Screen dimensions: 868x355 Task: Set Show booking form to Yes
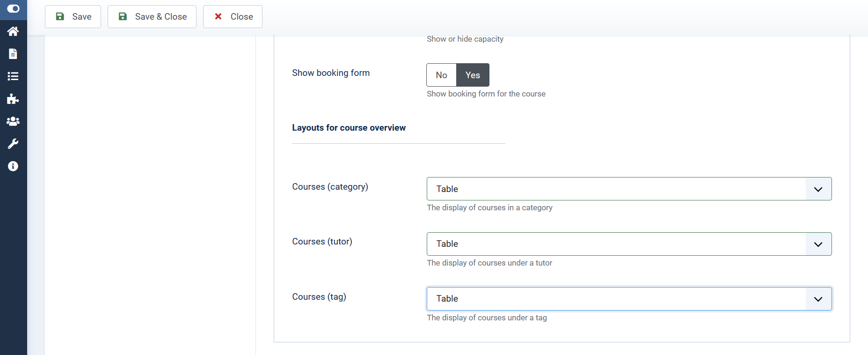point(473,75)
